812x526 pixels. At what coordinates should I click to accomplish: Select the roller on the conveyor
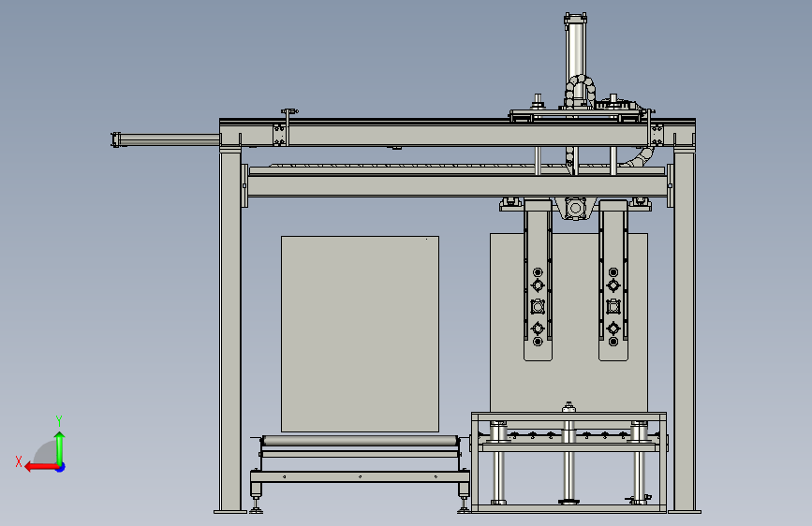coord(360,441)
